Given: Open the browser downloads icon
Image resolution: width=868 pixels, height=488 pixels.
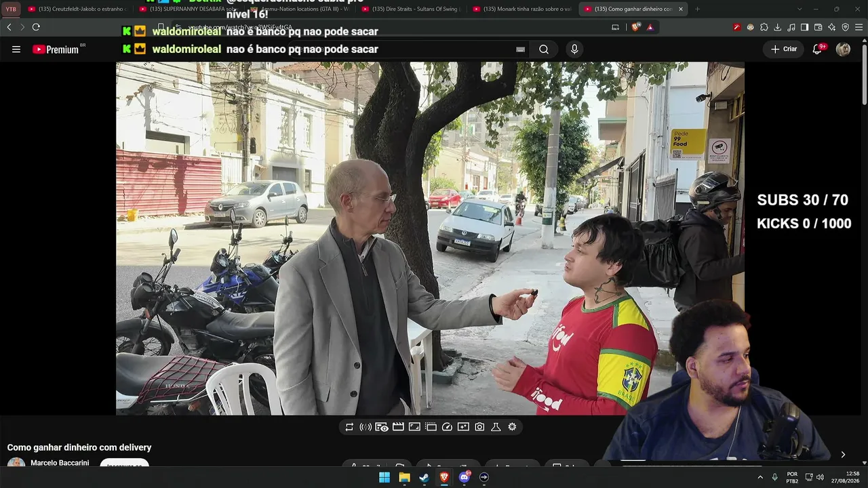Looking at the screenshot, I should pos(777,27).
